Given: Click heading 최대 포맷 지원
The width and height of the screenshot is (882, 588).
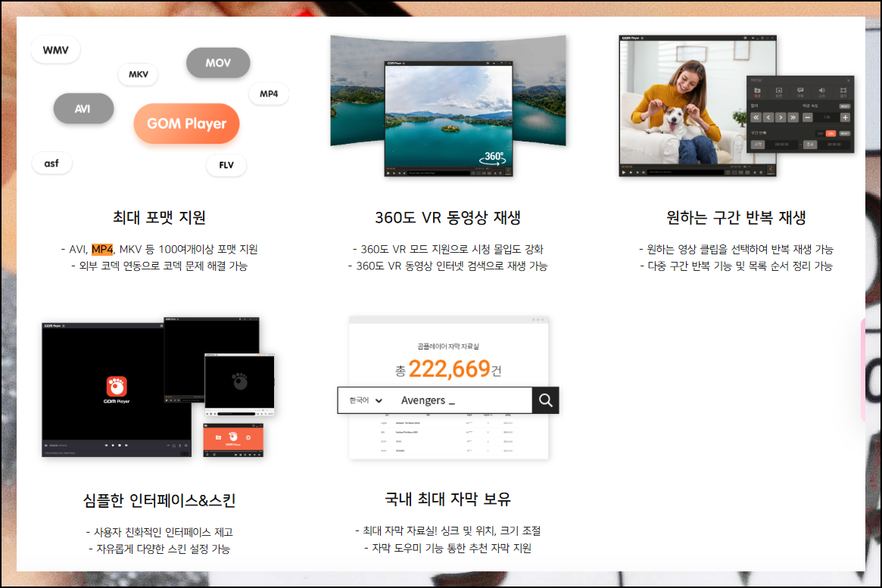Looking at the screenshot, I should 159,217.
